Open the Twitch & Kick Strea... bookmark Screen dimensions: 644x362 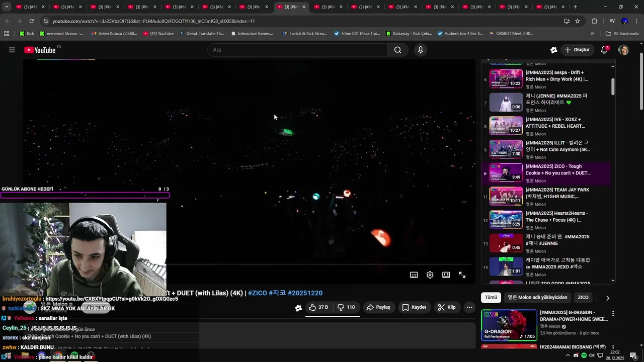coord(304,34)
